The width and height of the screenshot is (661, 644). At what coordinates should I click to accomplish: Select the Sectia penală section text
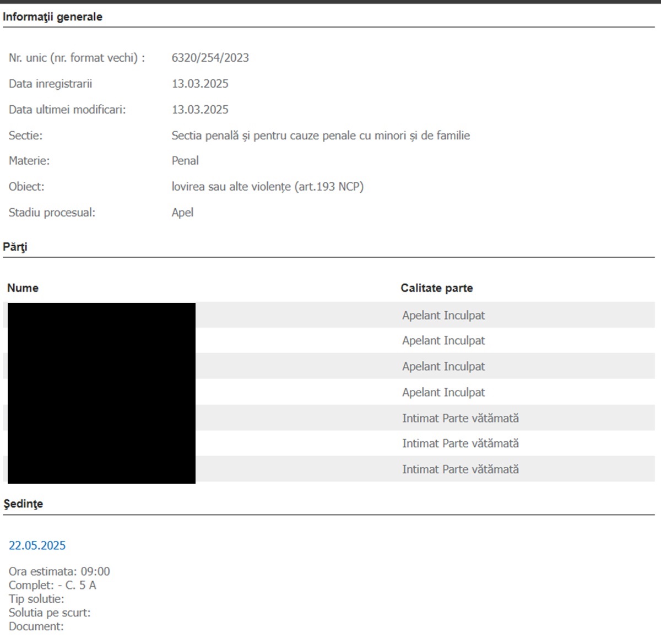pos(321,136)
